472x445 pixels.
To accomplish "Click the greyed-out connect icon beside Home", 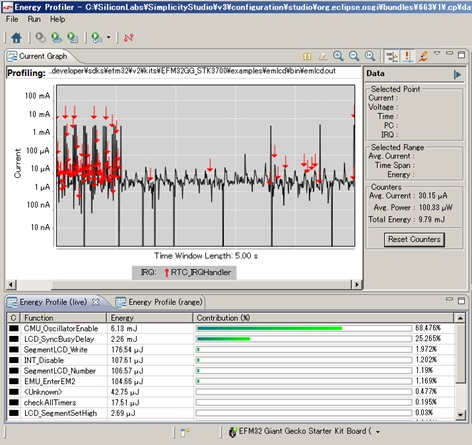I will (x=40, y=38).
